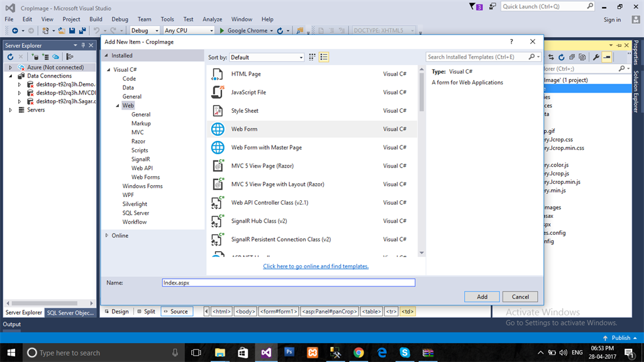The height and width of the screenshot is (362, 644).
Task: Open the Sort by dropdown
Action: pyautogui.click(x=267, y=57)
